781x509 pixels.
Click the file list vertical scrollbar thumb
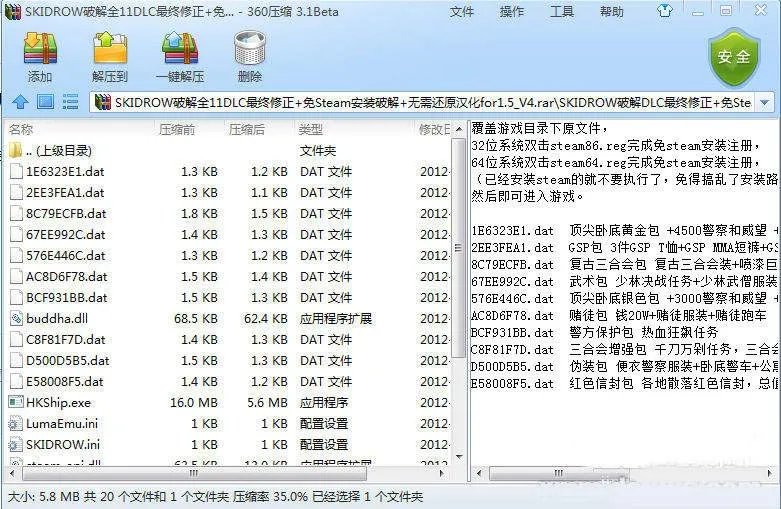[x=458, y=248]
